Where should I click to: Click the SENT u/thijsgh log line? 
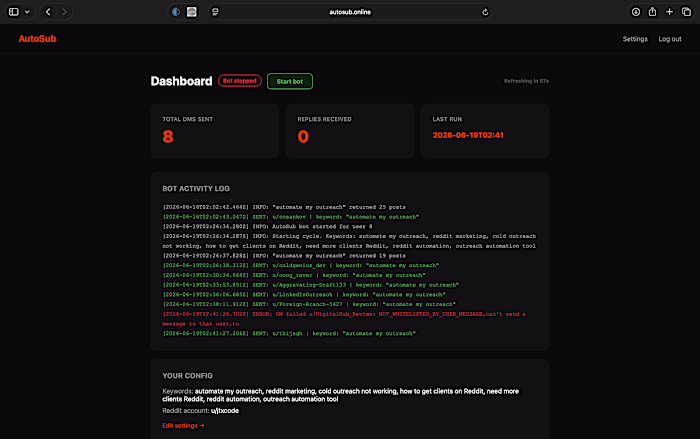pyautogui.click(x=289, y=334)
